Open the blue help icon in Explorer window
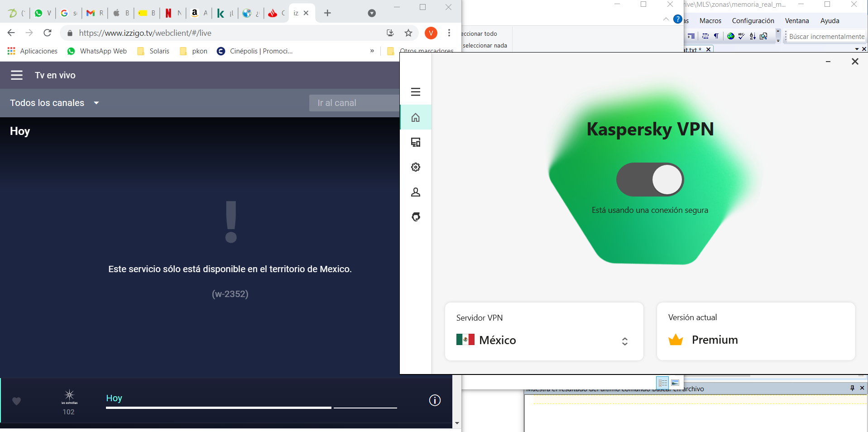The height and width of the screenshot is (432, 868). click(x=678, y=19)
